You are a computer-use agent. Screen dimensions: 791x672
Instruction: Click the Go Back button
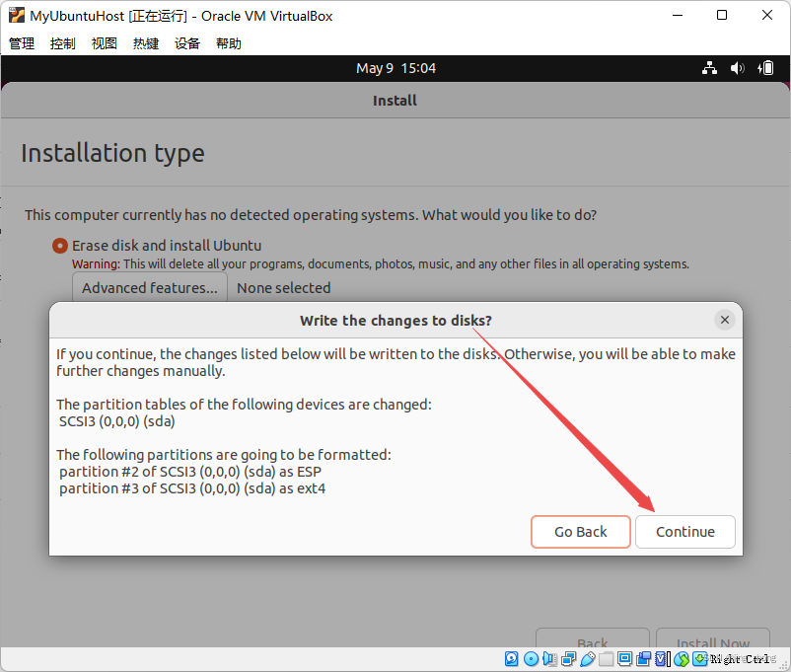(581, 532)
